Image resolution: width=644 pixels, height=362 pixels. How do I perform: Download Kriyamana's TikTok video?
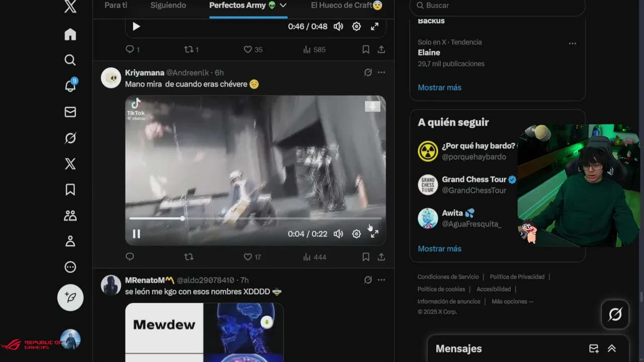pos(372,106)
